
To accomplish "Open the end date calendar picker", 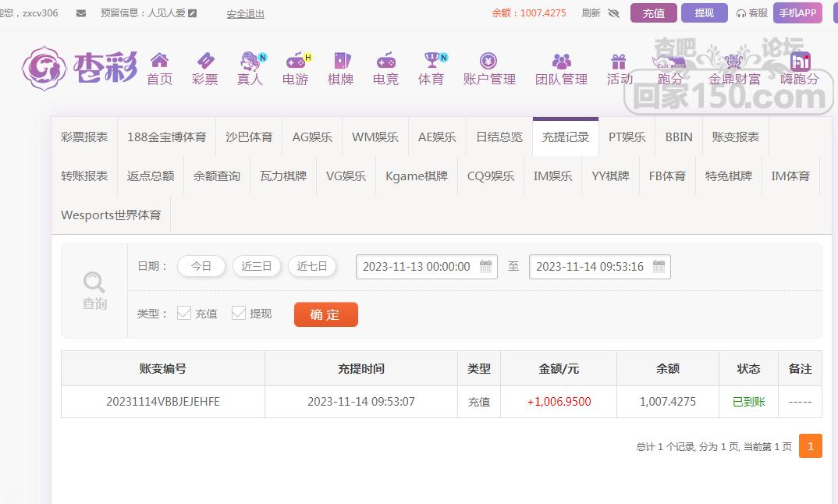I will click(659, 267).
